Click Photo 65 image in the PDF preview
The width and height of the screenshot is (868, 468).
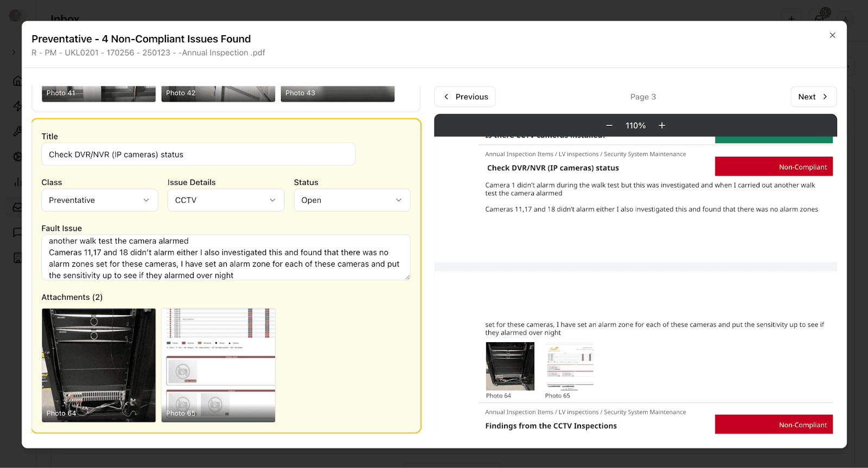click(x=569, y=366)
